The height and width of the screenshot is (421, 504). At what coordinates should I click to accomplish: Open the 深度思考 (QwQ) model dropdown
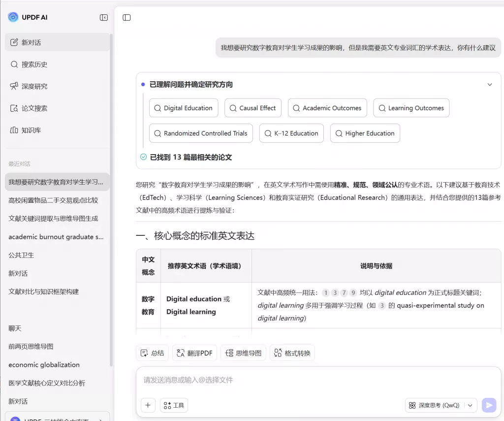click(x=441, y=405)
